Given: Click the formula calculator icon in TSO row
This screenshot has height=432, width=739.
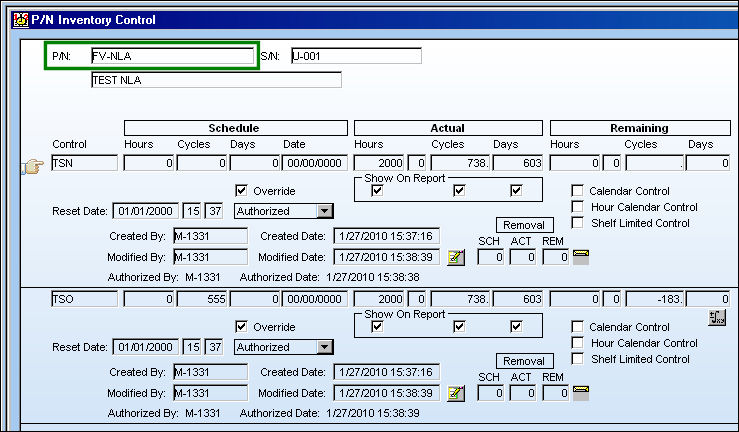Looking at the screenshot, I should pyautogui.click(x=717, y=317).
